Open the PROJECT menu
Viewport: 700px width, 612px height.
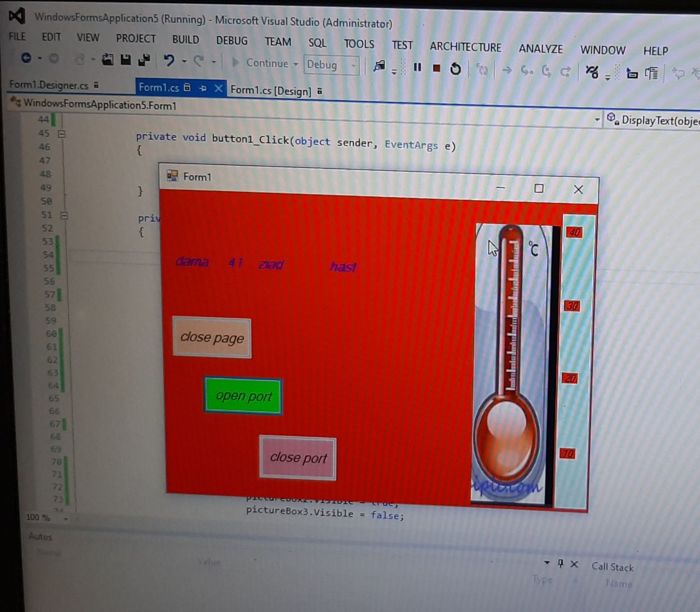[x=136, y=38]
